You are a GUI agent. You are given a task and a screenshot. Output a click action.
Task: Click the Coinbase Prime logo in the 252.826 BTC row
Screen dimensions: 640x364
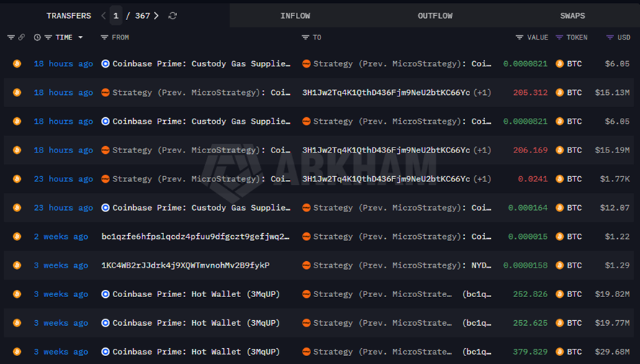[x=105, y=294]
